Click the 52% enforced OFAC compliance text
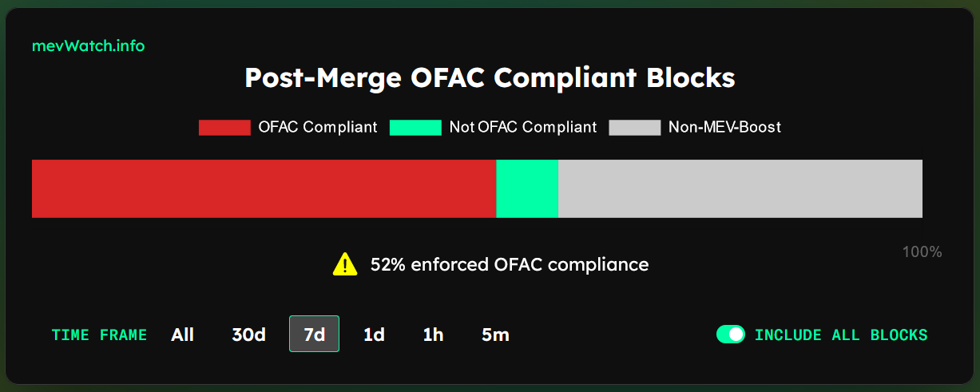980x392 pixels. (510, 264)
